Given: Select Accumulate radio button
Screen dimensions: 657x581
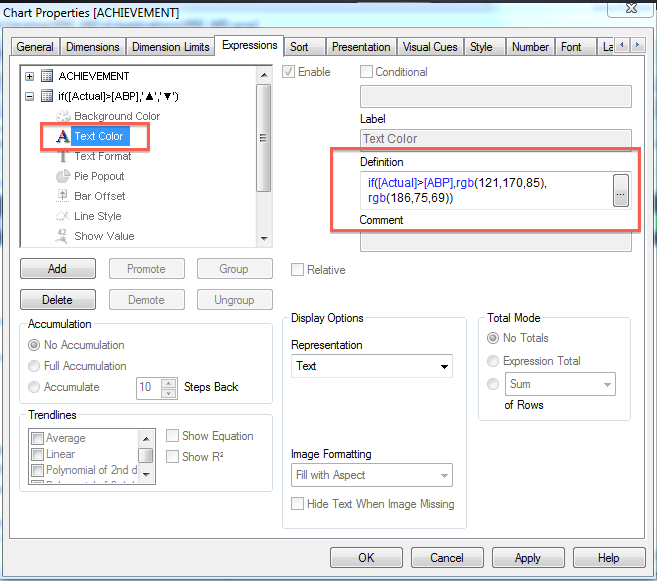Looking at the screenshot, I should (x=34, y=387).
